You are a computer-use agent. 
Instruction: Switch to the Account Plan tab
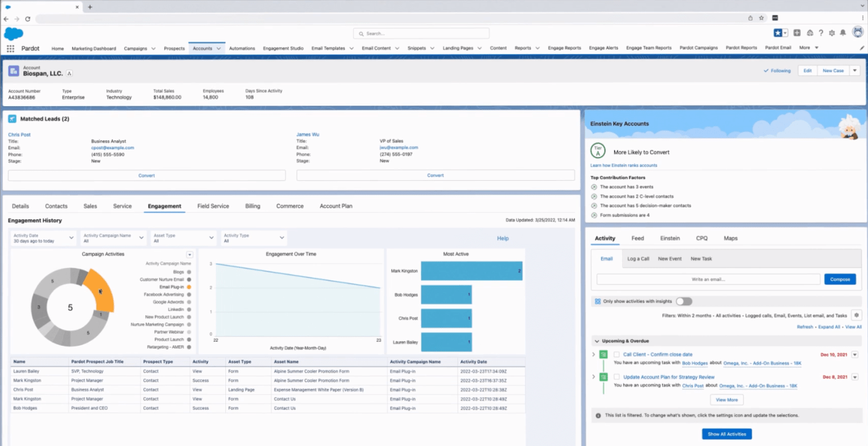click(336, 206)
